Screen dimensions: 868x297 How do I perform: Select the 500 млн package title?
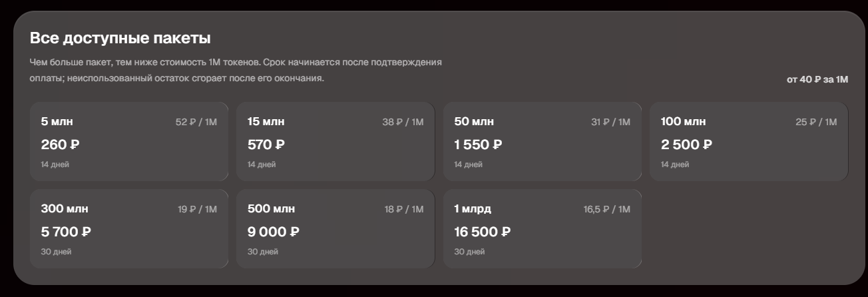click(x=271, y=209)
